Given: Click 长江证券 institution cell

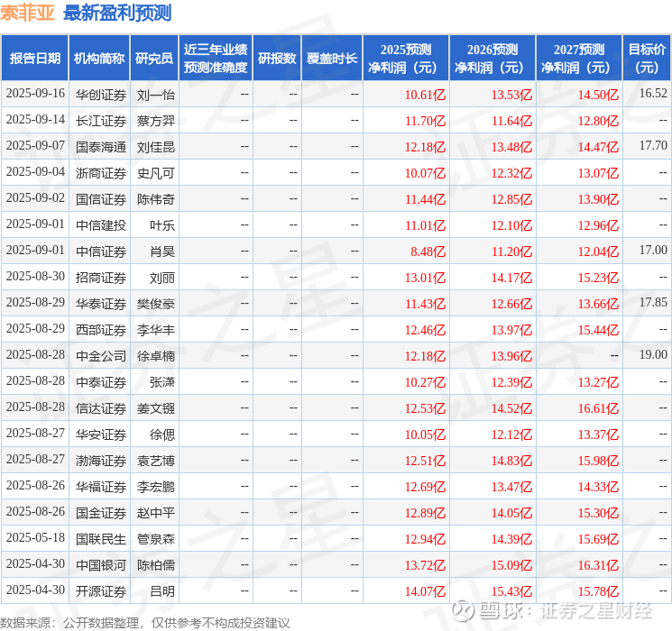Looking at the screenshot, I should 101,121.
